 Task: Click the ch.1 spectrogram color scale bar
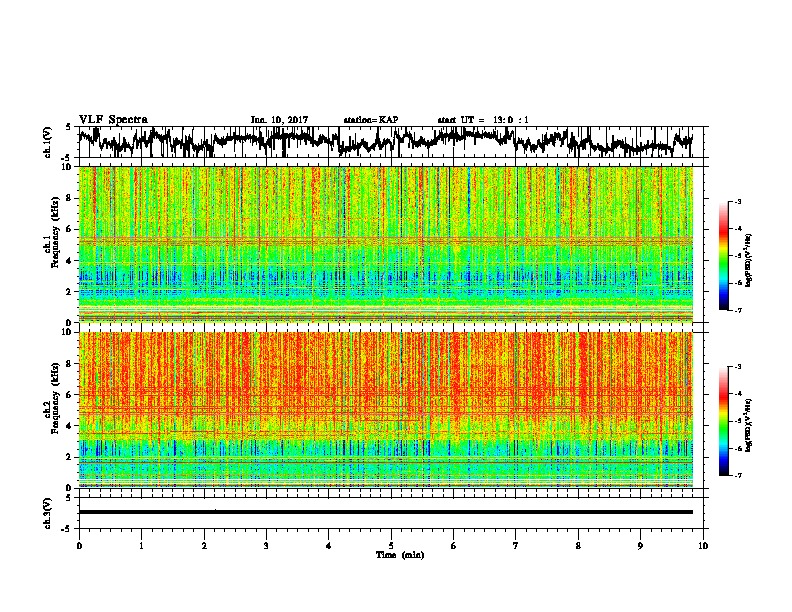[x=723, y=256]
